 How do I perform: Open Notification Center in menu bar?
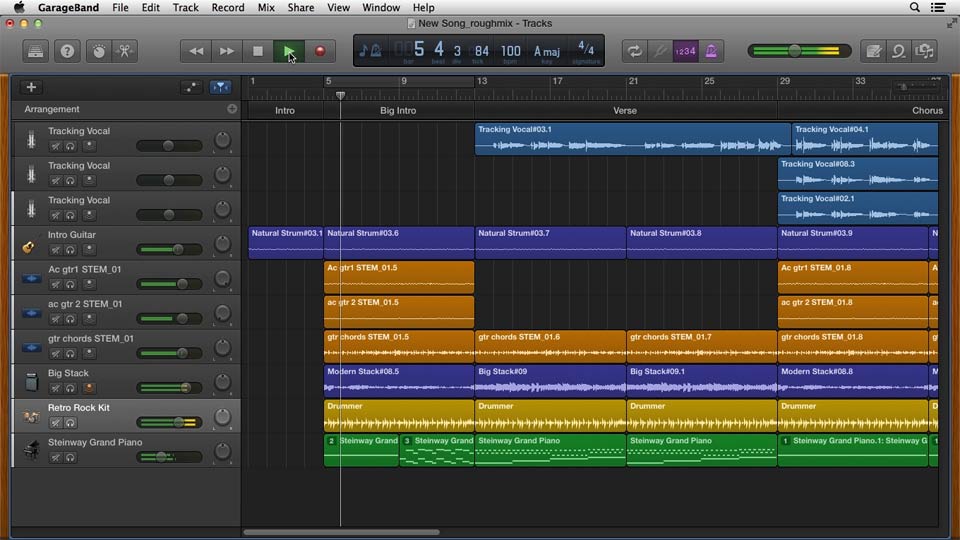coord(938,7)
